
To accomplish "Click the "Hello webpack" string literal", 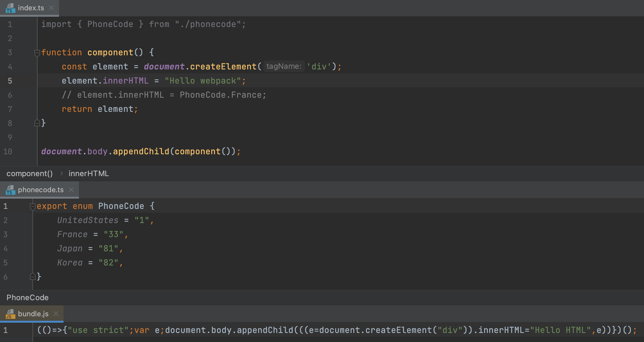I will pyautogui.click(x=203, y=81).
